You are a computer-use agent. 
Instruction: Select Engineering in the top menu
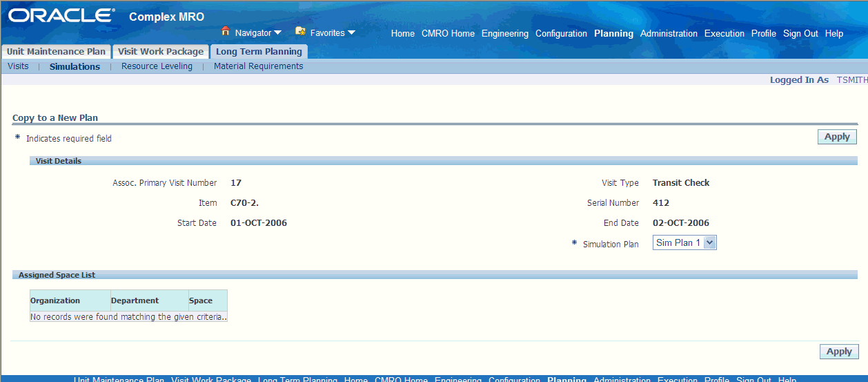505,33
